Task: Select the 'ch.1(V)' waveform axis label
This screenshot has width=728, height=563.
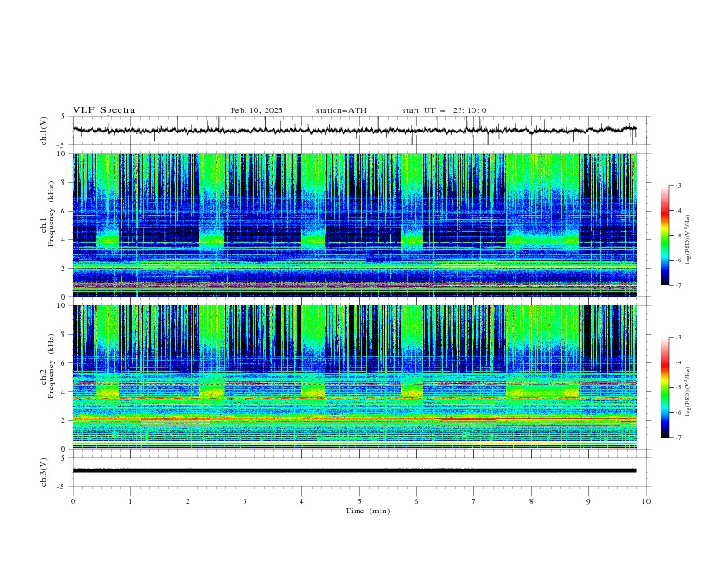Action: click(44, 131)
